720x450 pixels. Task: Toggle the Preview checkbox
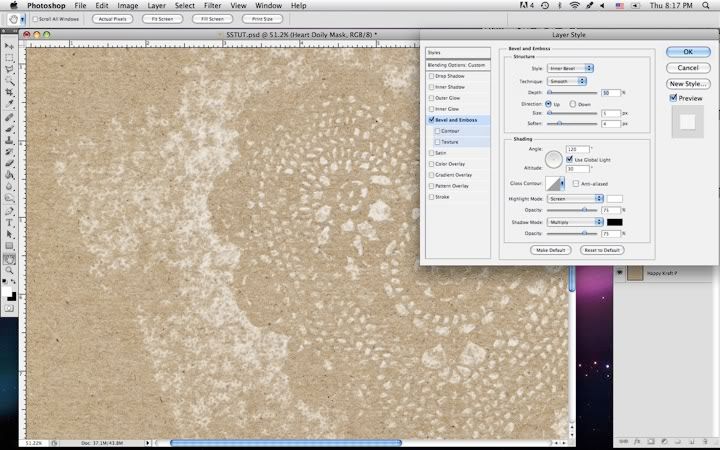pos(673,98)
